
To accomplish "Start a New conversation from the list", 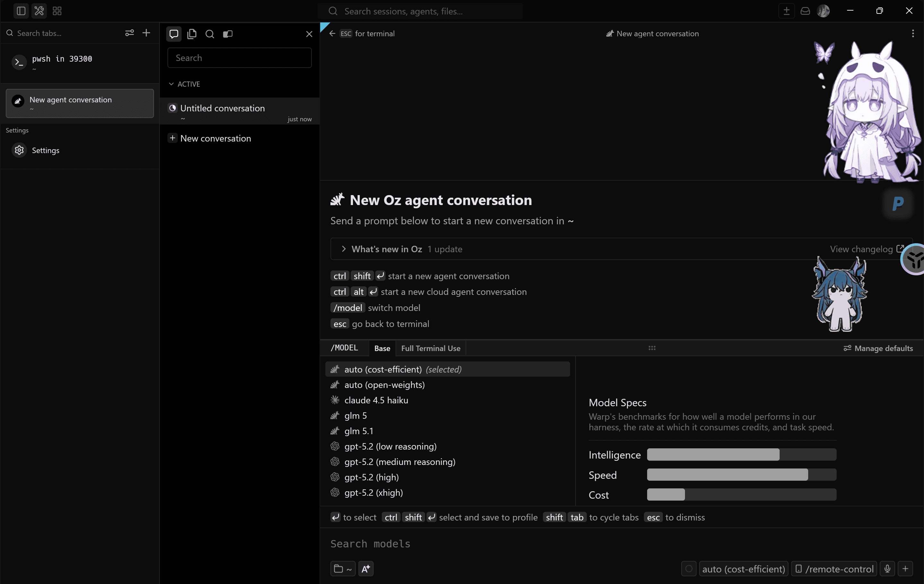I will 210,138.
